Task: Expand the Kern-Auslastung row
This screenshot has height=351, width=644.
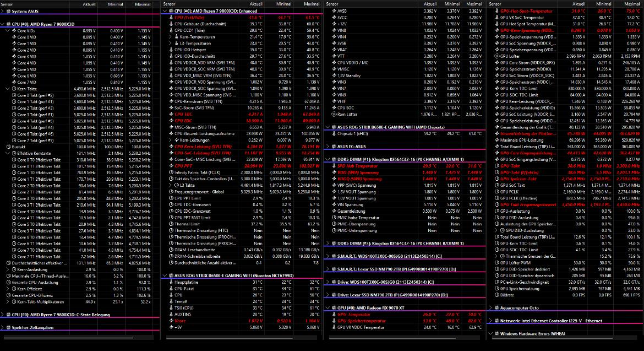Action: pyautogui.click(x=8, y=269)
